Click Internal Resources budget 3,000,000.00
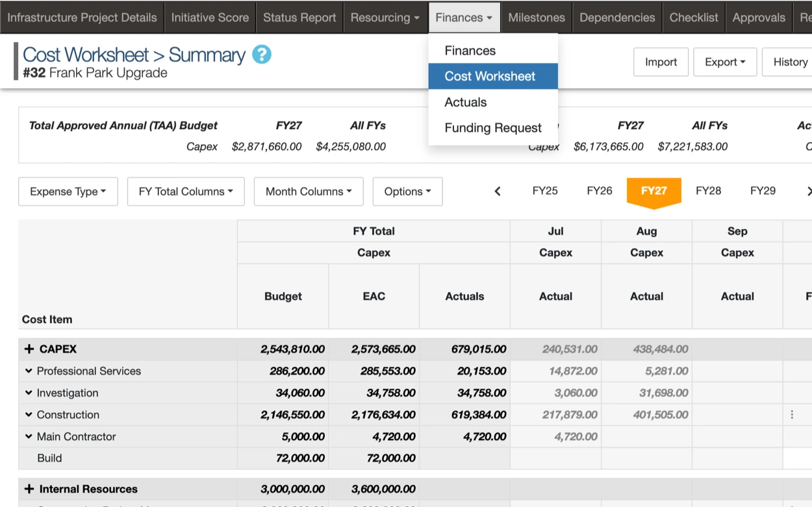 click(292, 489)
